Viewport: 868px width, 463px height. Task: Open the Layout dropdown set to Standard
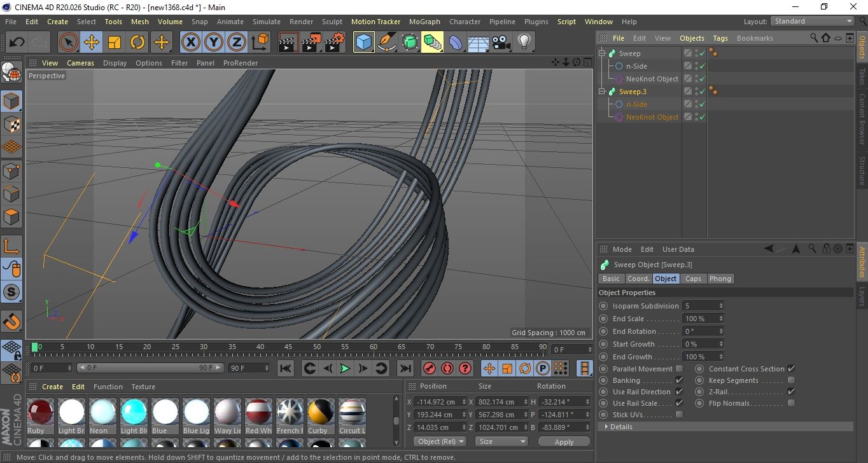point(813,22)
